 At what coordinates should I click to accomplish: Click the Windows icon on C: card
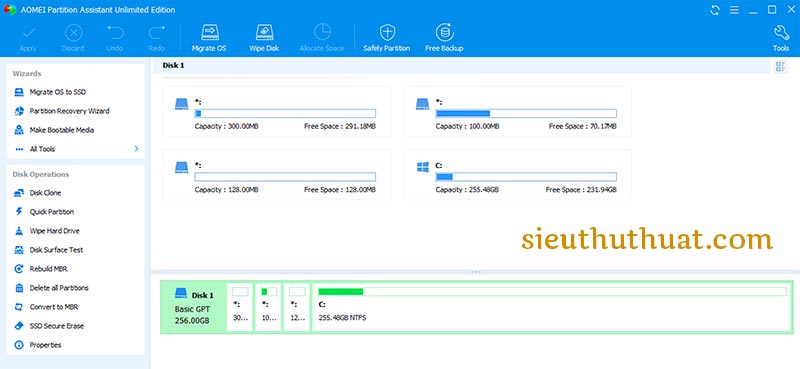click(422, 167)
